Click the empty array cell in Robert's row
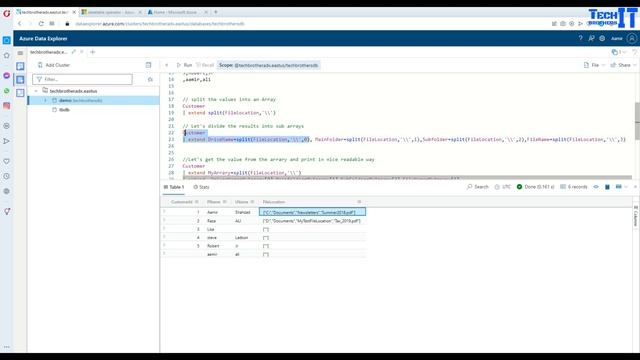Viewport: 640px width, 360px height. (x=266, y=246)
